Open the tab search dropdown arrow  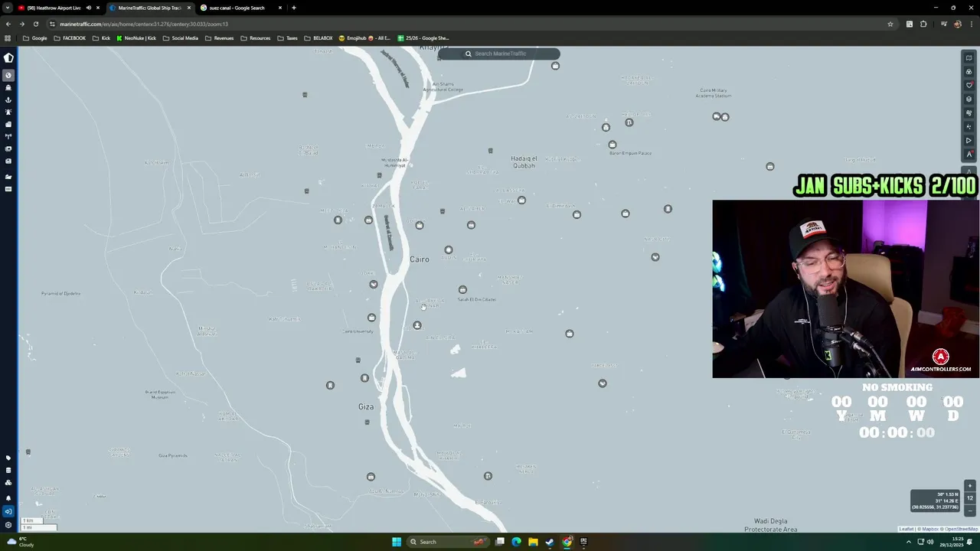coord(8,8)
